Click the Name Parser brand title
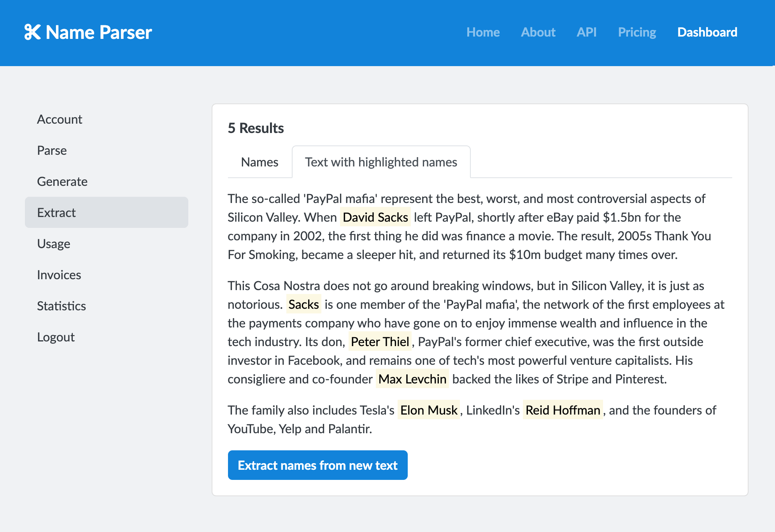This screenshot has height=532, width=775. point(98,32)
